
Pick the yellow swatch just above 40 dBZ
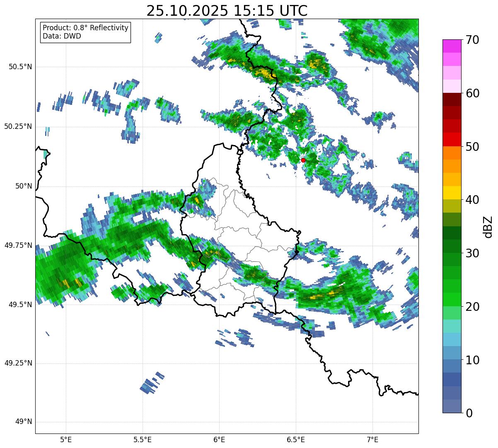pos(452,193)
